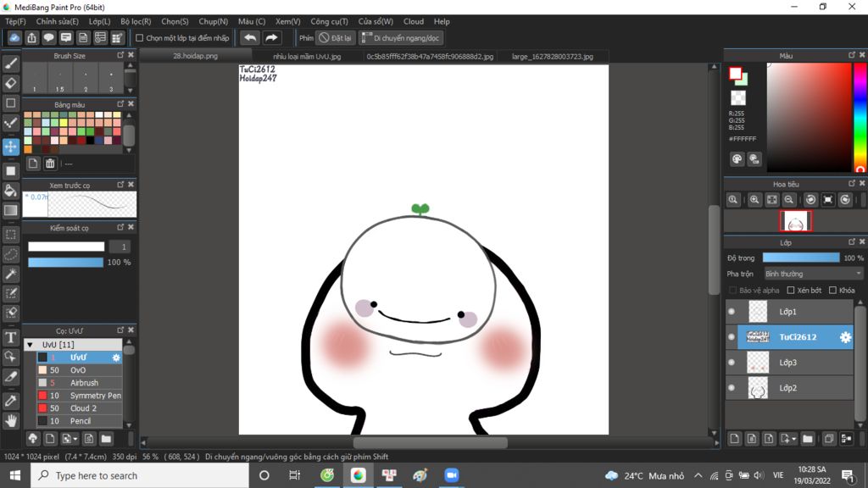The height and width of the screenshot is (488, 868).
Task: Enable 'Chọn một lớp tại điểm nhấp' checkbox
Action: tap(140, 37)
